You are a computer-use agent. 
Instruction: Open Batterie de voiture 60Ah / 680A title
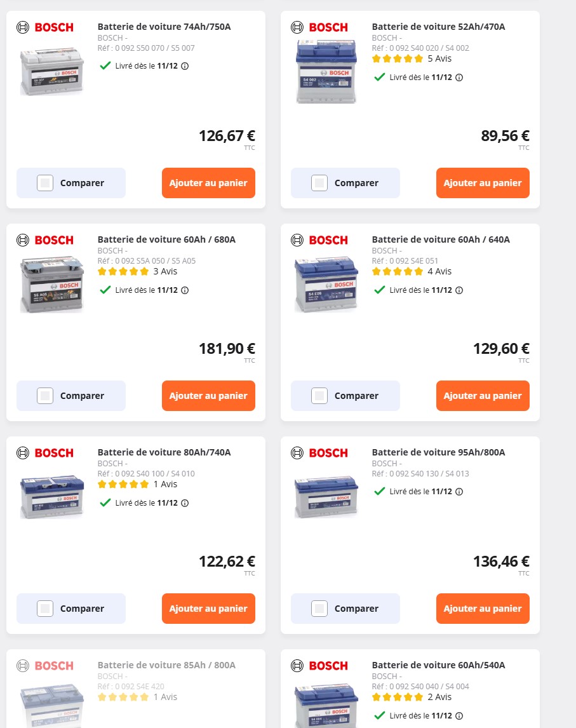[x=166, y=239]
